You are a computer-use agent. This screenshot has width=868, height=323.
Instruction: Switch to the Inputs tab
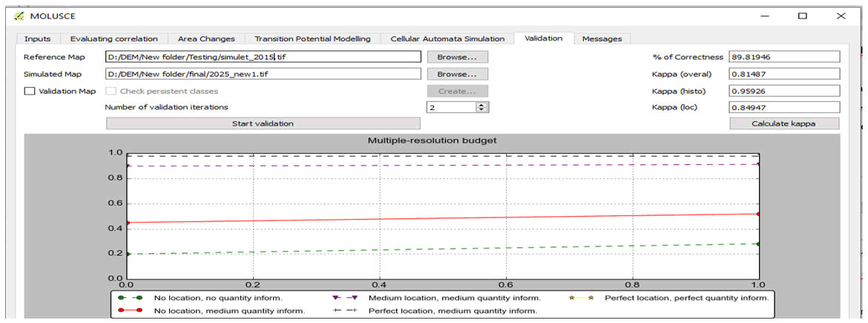pyautogui.click(x=37, y=39)
